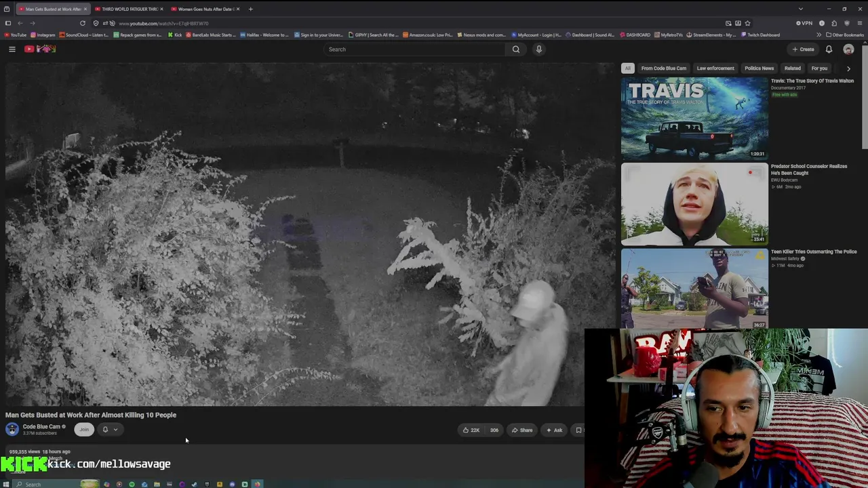Switch to 'Man Gets Busted at Work' tab
868x488 pixels.
pos(53,9)
